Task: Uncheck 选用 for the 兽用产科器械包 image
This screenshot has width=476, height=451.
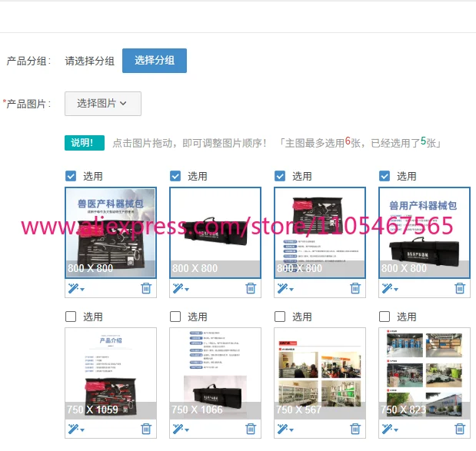Action: (x=384, y=176)
